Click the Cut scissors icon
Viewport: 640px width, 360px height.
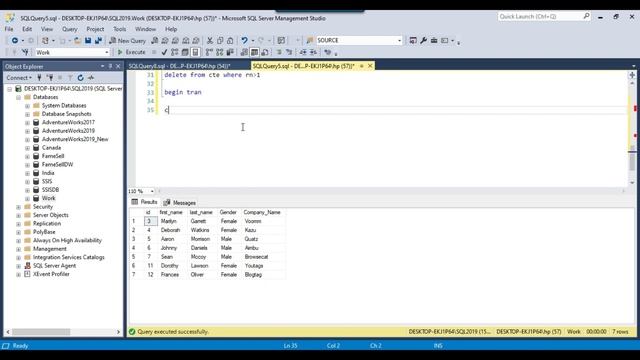210,40
